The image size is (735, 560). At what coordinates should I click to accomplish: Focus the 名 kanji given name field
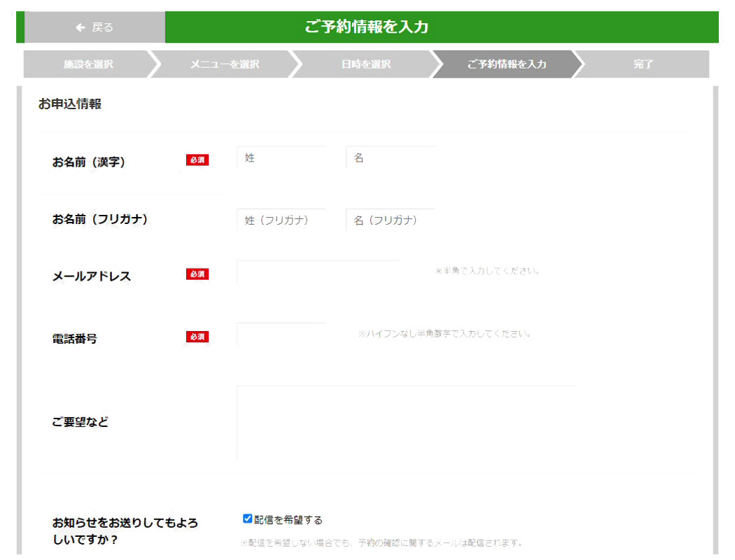[x=390, y=158]
